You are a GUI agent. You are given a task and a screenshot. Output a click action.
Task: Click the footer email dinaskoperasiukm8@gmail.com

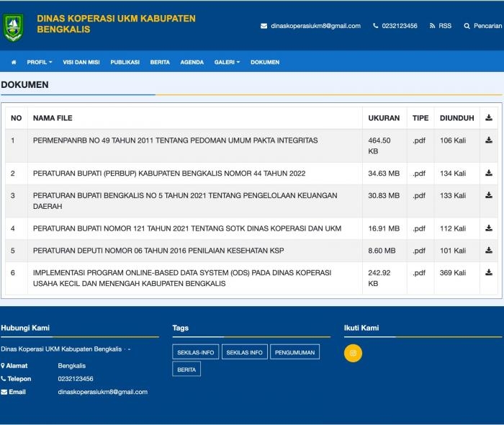click(x=102, y=392)
